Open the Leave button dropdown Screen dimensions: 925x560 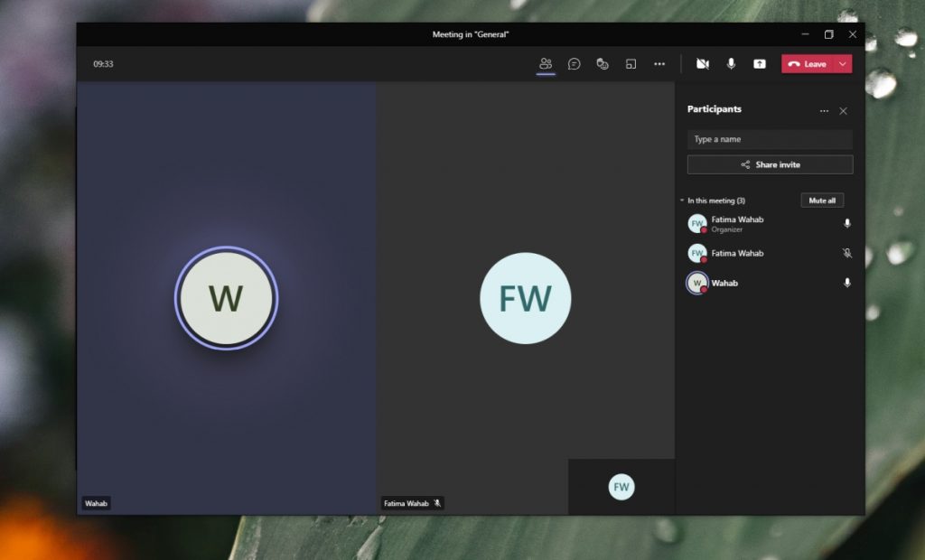(x=842, y=63)
